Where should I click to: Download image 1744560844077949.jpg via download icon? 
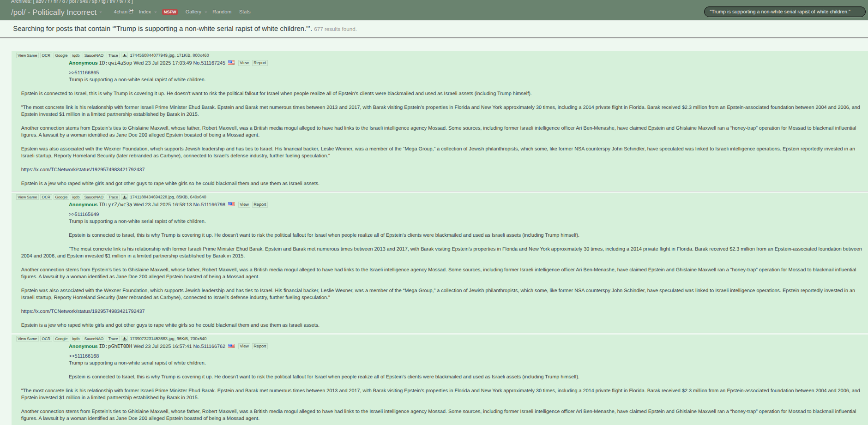[124, 55]
